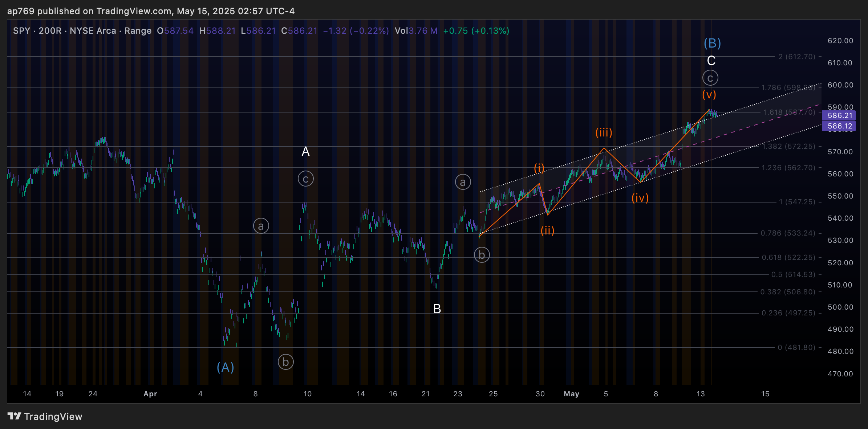Click the circled b label near (A)

point(286,362)
